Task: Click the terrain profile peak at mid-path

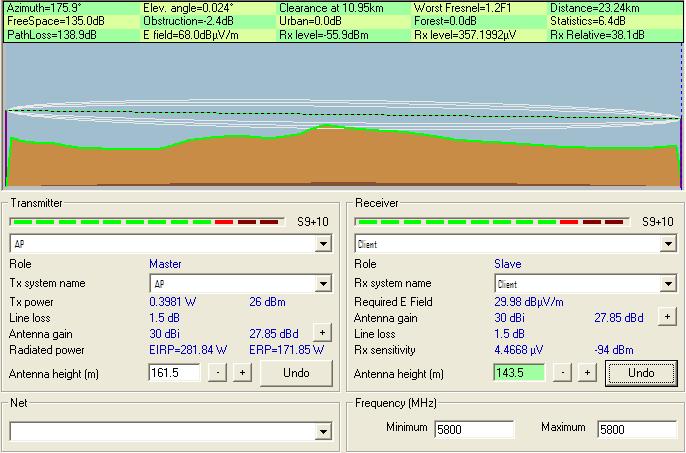Action: (x=325, y=127)
